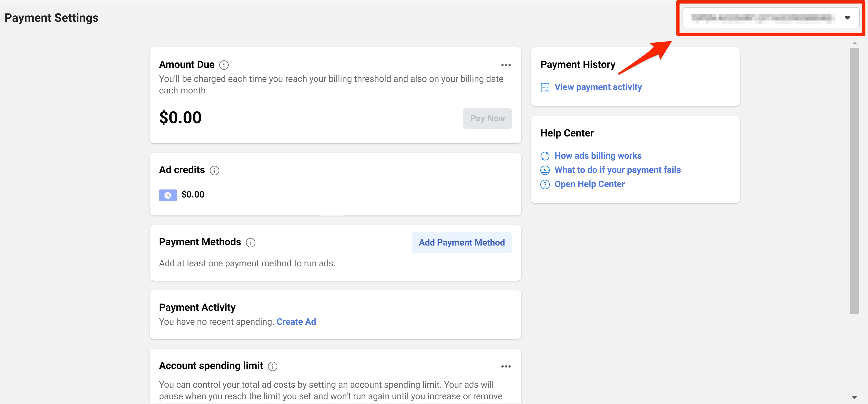Click the Account spending limit info icon

tap(272, 366)
